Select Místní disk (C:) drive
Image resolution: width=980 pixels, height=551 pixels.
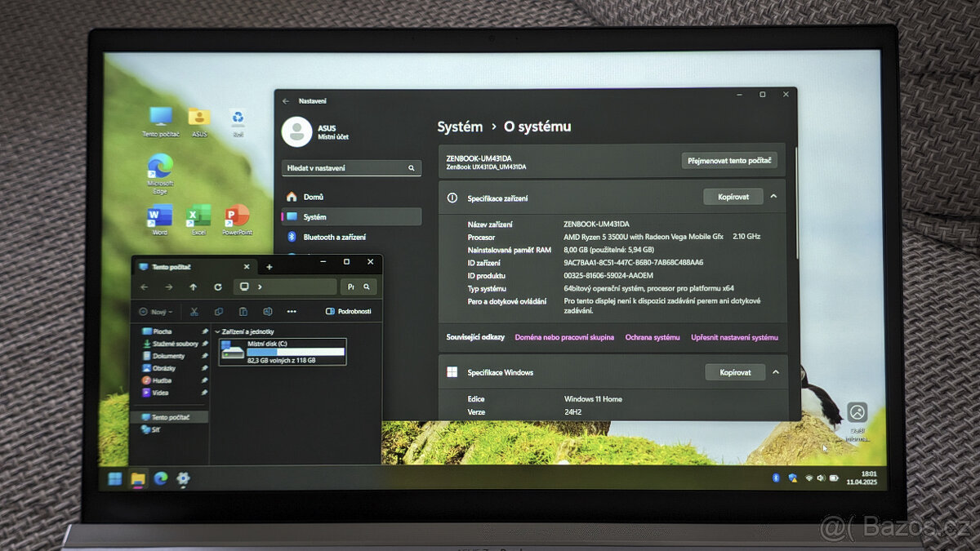(283, 352)
